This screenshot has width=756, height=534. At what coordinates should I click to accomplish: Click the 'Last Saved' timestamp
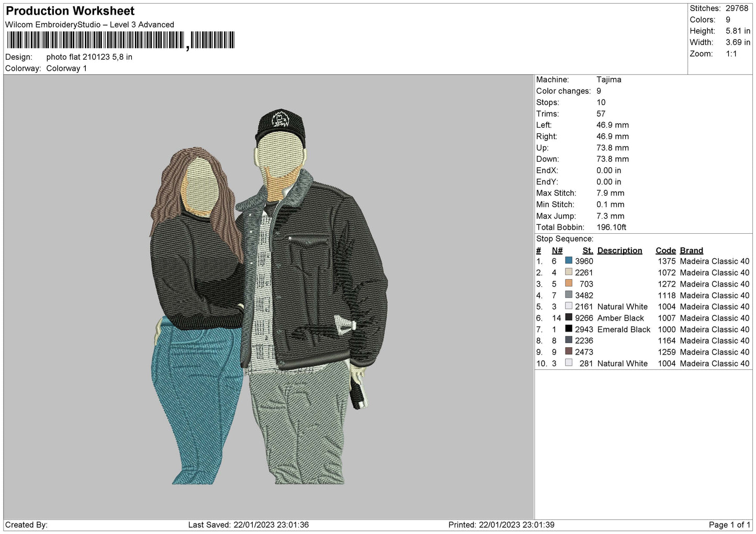[x=249, y=525]
